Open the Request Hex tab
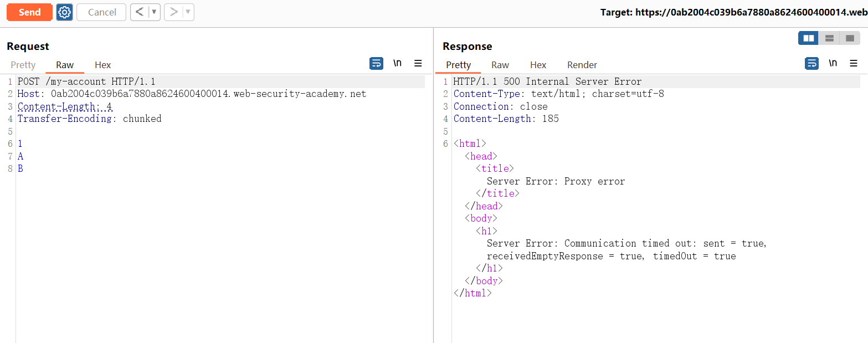The width and height of the screenshot is (868, 343). pos(103,65)
